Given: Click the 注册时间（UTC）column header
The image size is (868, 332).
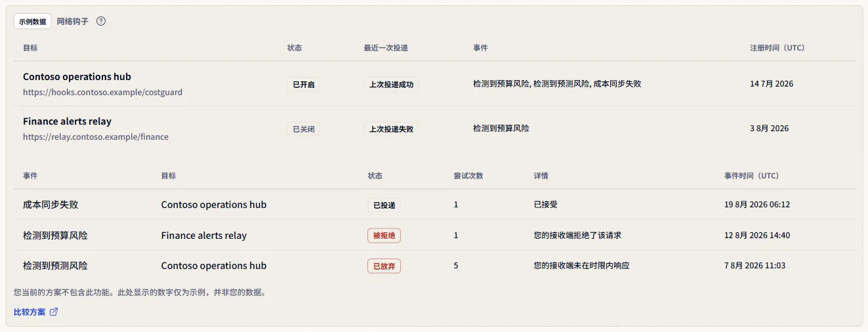Looking at the screenshot, I should click(777, 48).
